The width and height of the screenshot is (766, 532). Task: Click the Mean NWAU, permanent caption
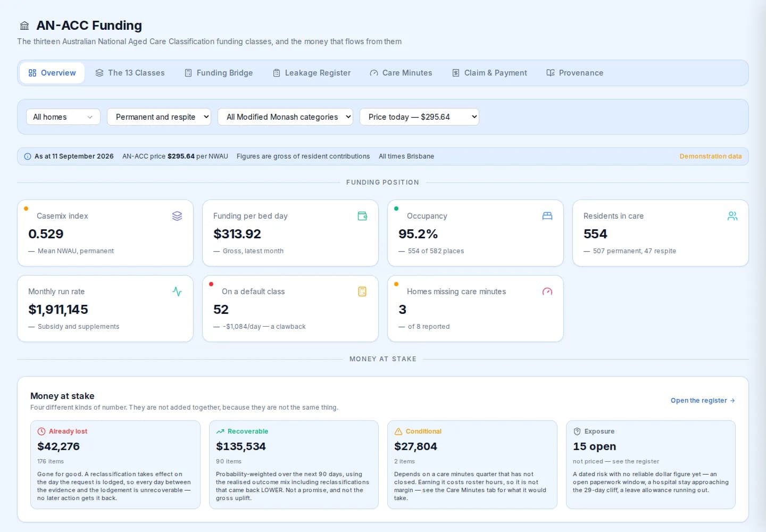[76, 251]
